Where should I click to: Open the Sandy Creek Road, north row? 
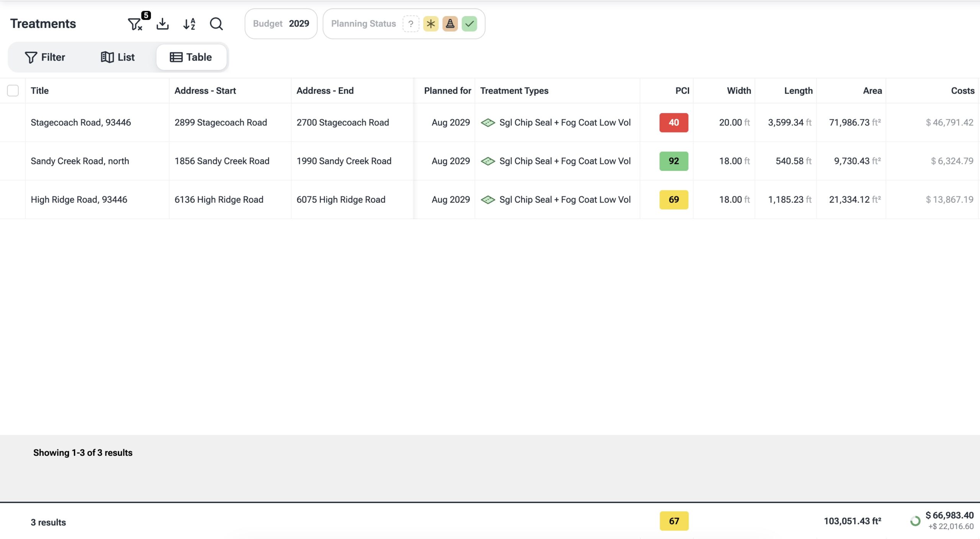coord(80,161)
